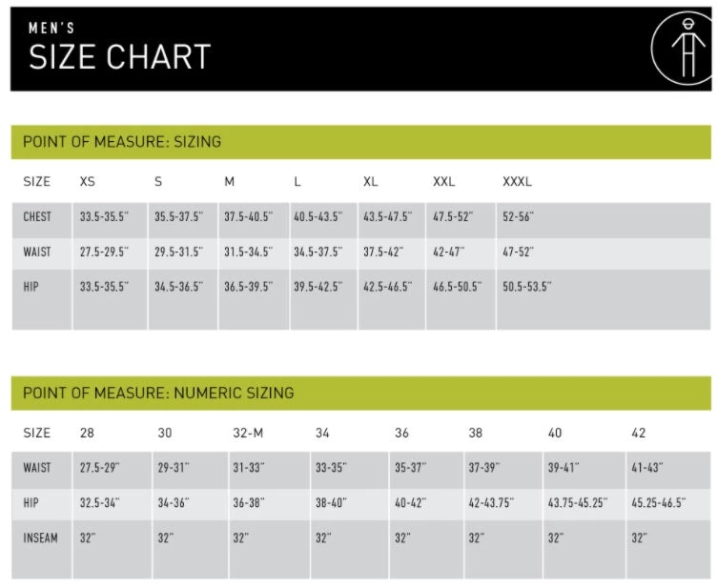Click the XS size column header
The image size is (717, 588).
point(88,181)
